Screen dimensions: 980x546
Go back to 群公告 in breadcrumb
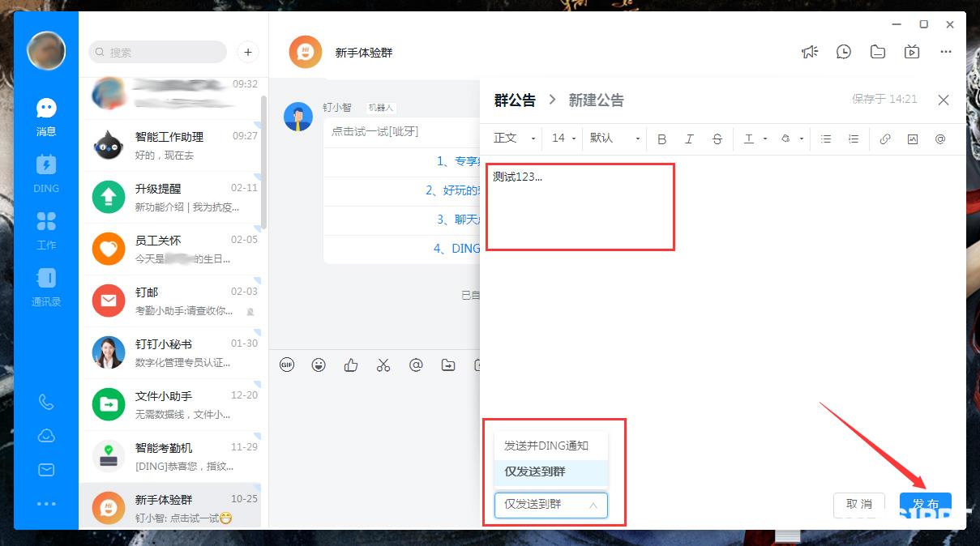[515, 100]
